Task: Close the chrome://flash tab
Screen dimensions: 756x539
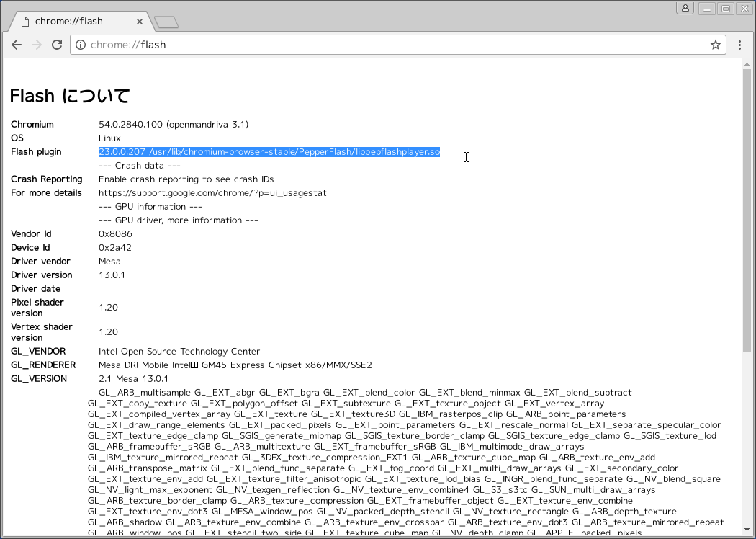Action: coord(140,22)
